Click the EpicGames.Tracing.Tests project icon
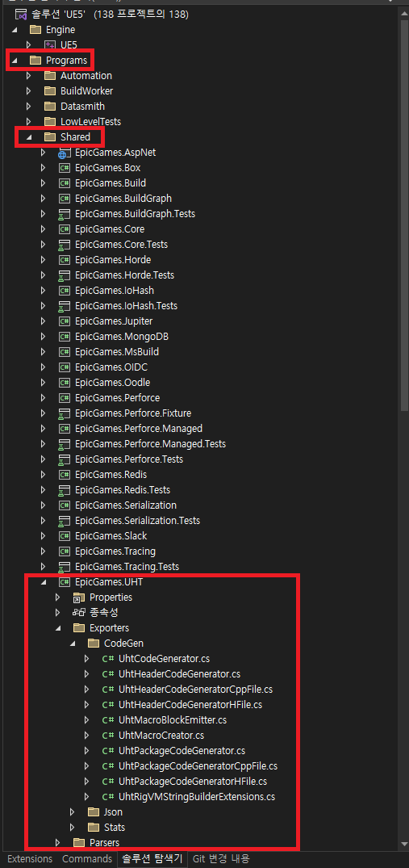Image resolution: width=409 pixels, height=868 pixels. [64, 566]
